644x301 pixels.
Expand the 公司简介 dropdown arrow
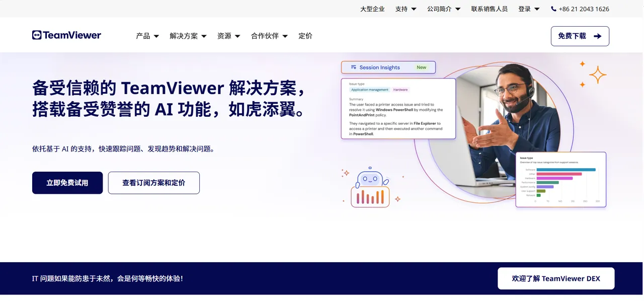coord(458,9)
